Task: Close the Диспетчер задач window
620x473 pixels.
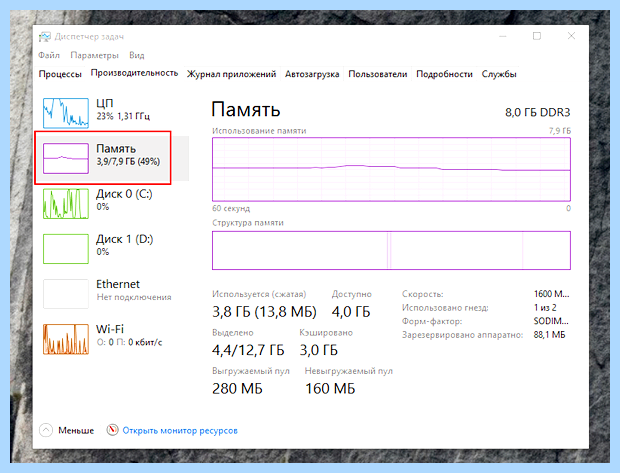Action: point(571,36)
